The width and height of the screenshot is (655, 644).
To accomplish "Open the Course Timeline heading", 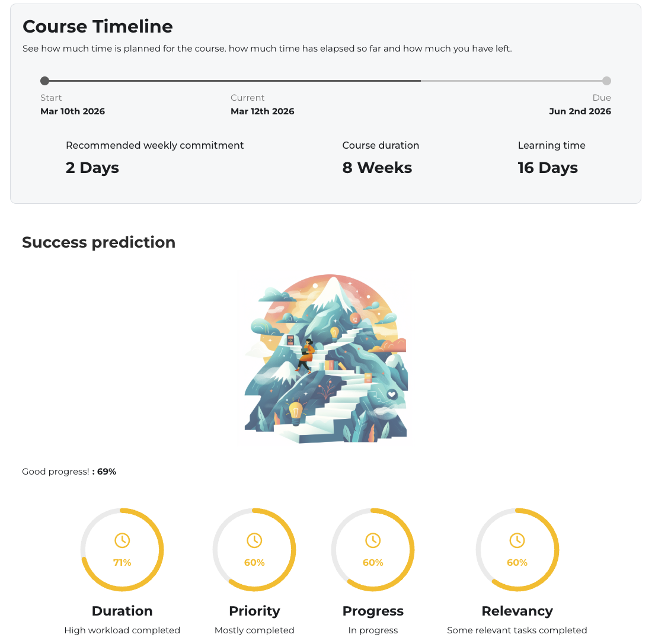I will pos(98,26).
